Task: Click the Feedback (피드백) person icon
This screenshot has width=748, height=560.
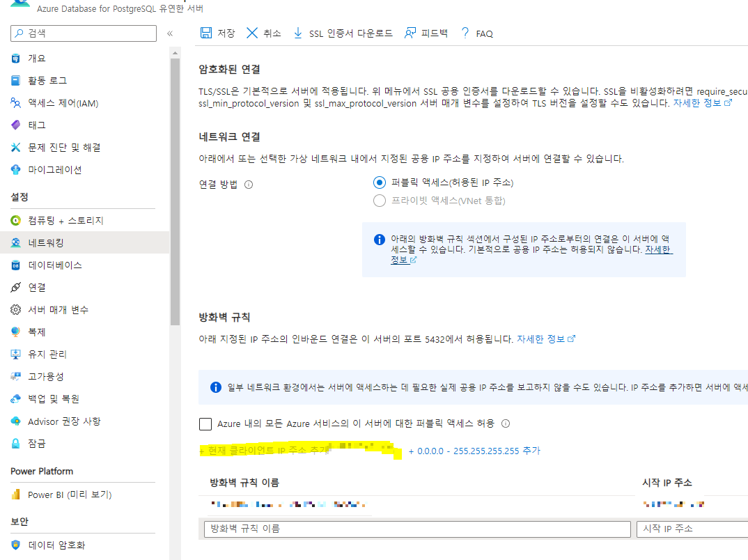Action: (x=410, y=33)
